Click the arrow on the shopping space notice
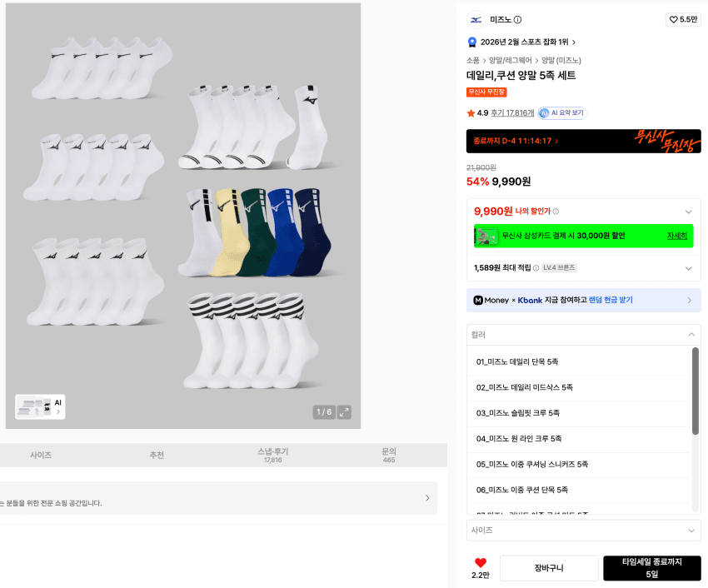The image size is (708, 588). pos(427,498)
